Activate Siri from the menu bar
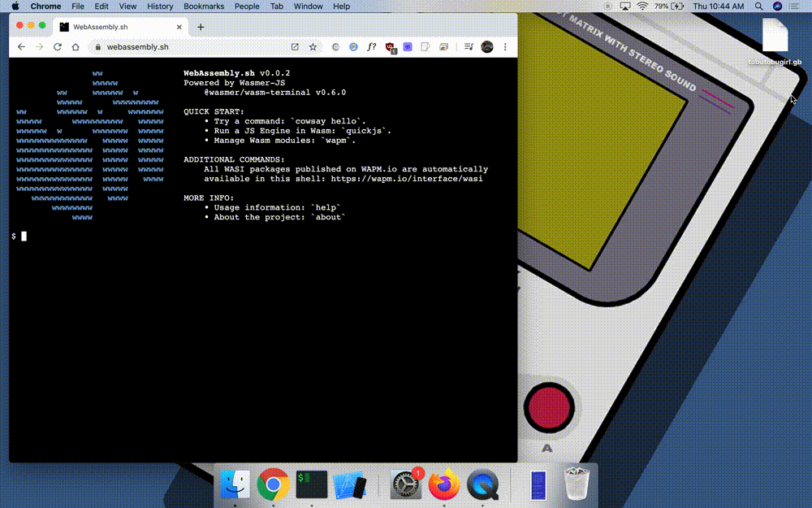812x508 pixels. click(x=777, y=7)
